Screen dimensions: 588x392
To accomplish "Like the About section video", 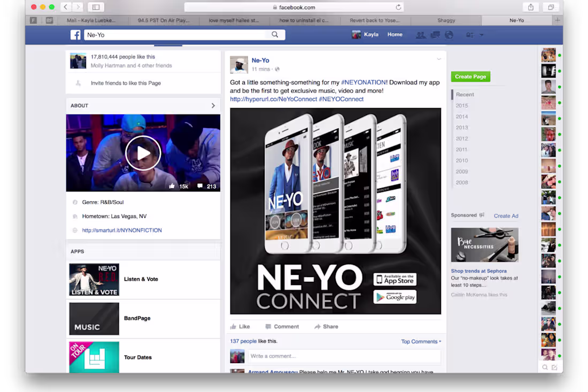I will point(172,186).
